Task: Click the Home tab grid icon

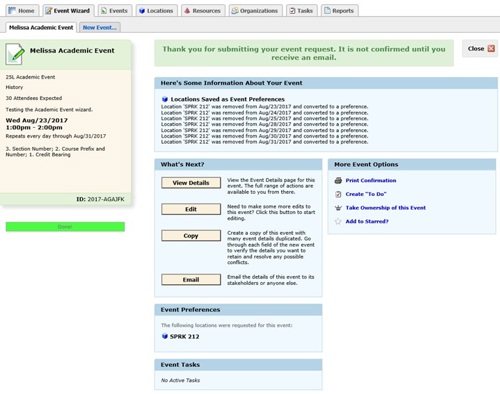Action: pyautogui.click(x=12, y=11)
